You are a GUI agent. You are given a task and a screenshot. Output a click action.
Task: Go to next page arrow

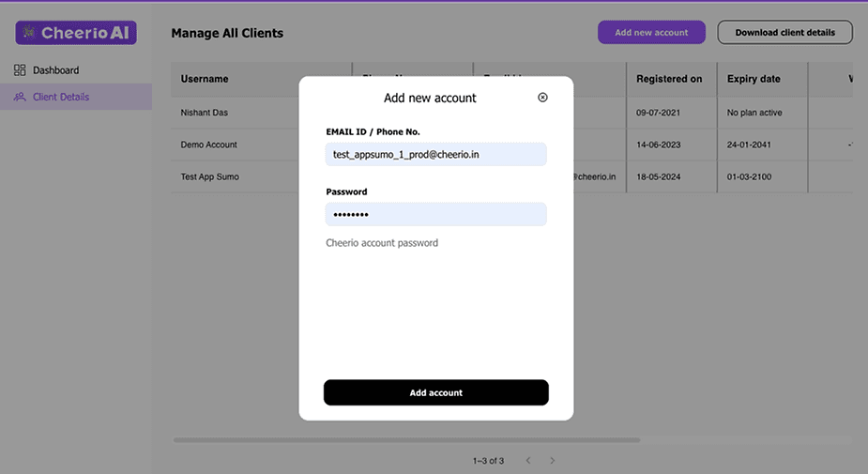tap(552, 460)
